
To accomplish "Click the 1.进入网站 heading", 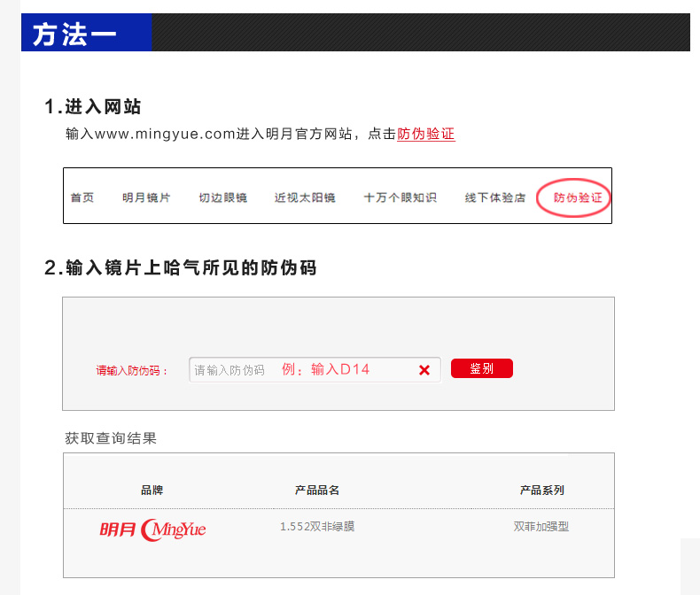I will point(93,106).
